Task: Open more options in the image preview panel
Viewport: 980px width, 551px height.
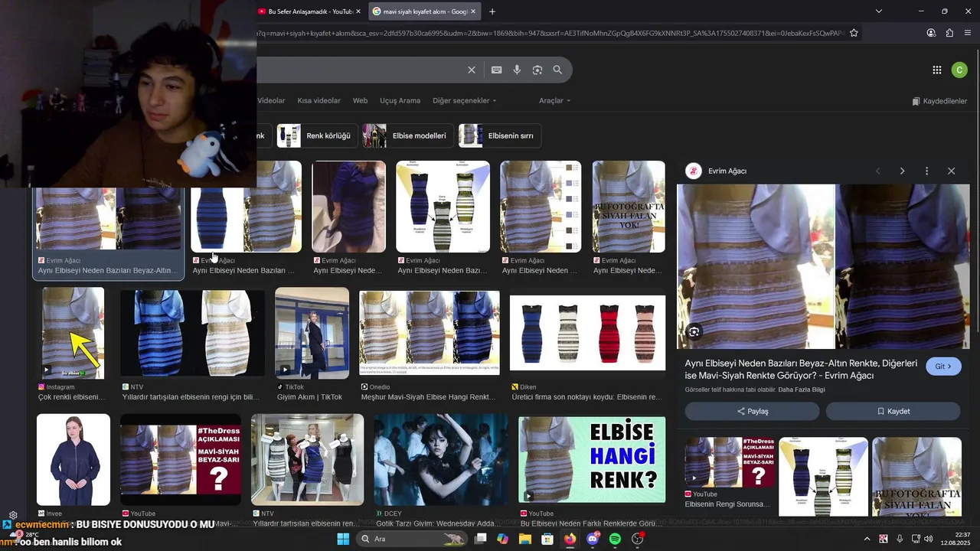Action: tap(926, 171)
